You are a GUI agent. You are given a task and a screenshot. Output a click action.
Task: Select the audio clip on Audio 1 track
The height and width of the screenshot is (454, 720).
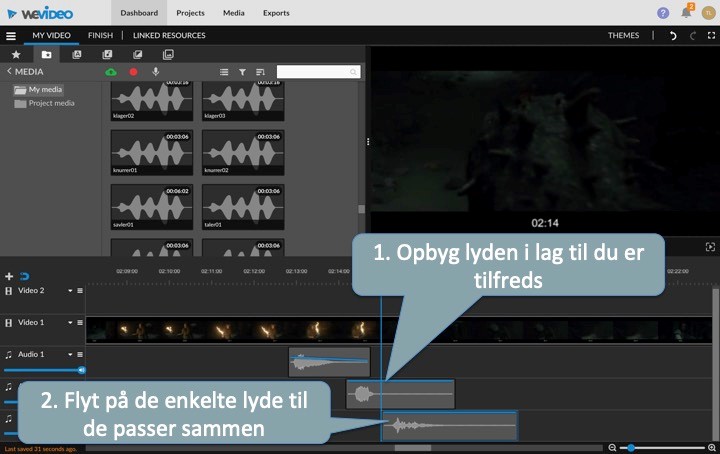(329, 362)
